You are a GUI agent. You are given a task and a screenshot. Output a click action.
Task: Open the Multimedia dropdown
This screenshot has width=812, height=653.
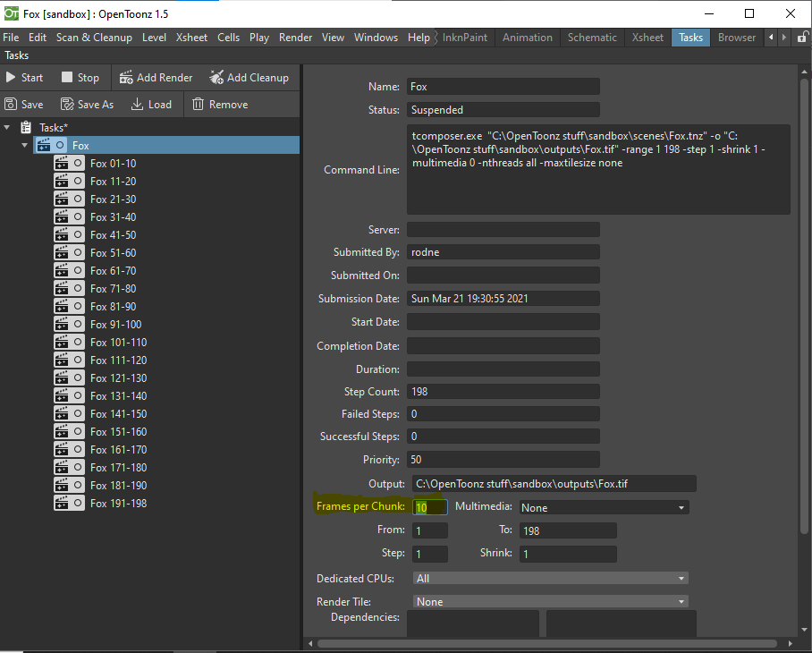pyautogui.click(x=603, y=506)
